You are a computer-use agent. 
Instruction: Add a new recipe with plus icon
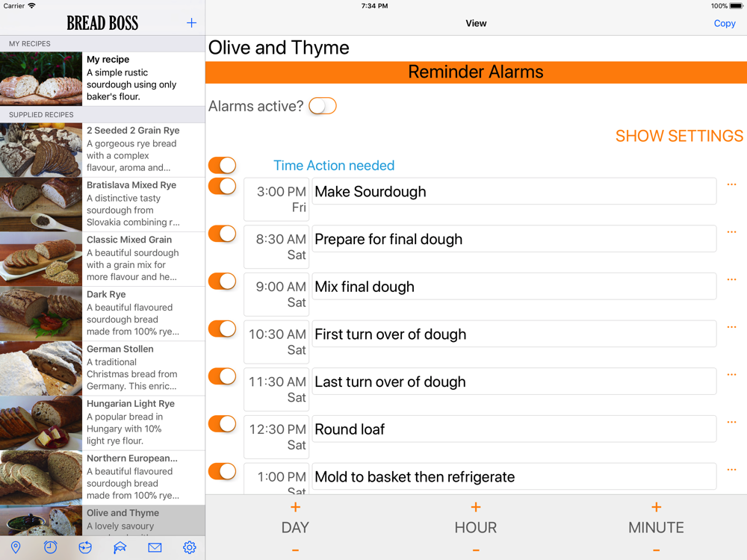pos(191,23)
